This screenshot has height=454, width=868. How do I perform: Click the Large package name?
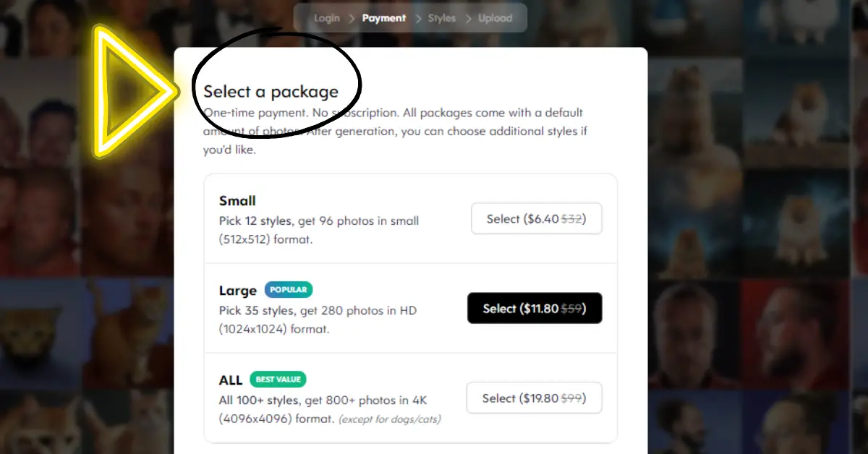[x=238, y=291]
